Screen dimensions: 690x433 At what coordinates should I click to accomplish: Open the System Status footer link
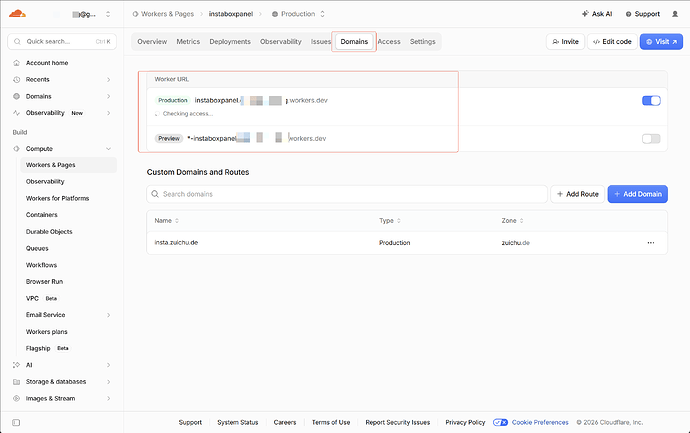point(238,422)
